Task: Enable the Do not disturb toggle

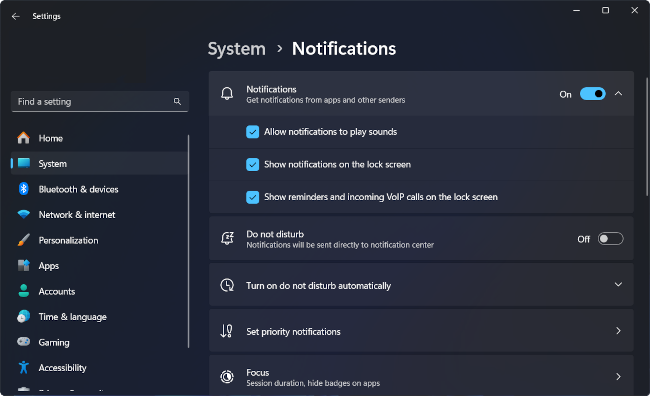Action: tap(610, 239)
